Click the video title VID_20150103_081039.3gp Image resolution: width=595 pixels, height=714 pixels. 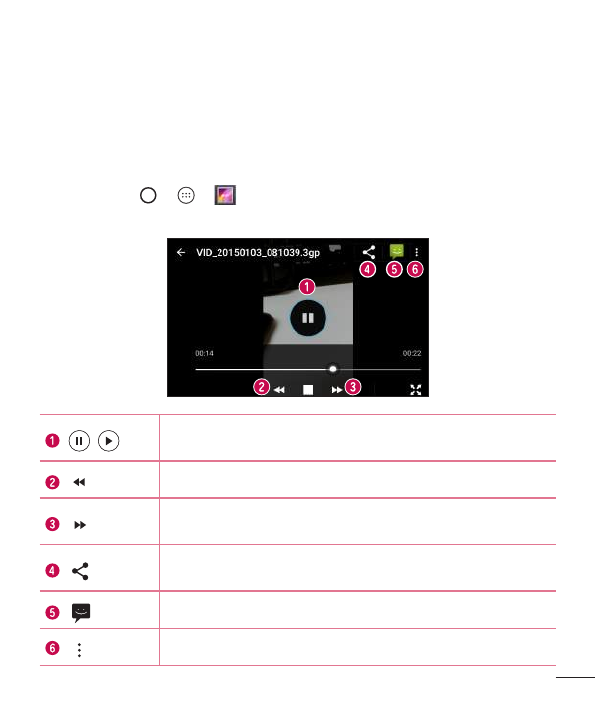pyautogui.click(x=258, y=252)
